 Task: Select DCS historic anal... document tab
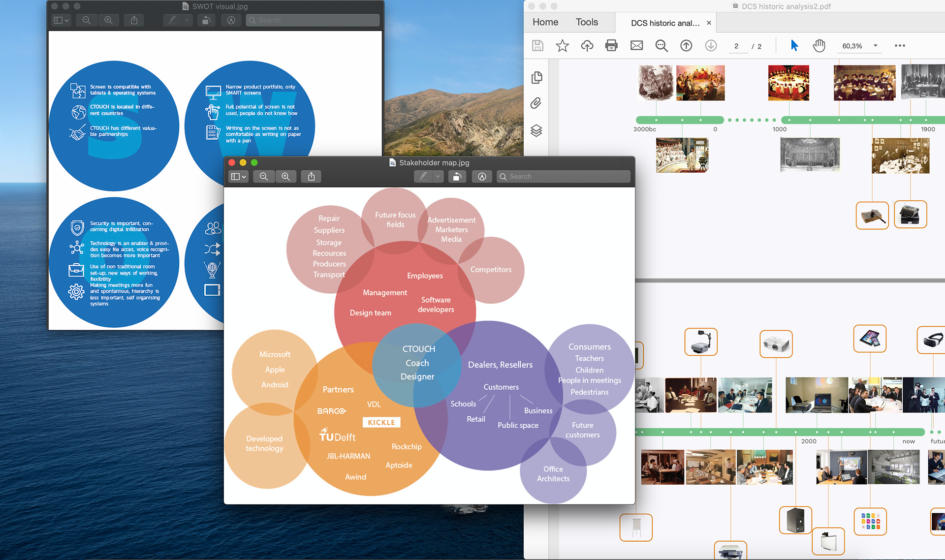click(665, 23)
